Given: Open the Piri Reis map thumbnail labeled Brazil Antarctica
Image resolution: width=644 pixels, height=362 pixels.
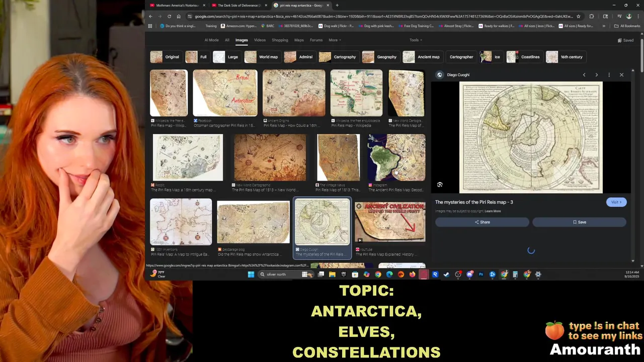Looking at the screenshot, I should 225,93.
